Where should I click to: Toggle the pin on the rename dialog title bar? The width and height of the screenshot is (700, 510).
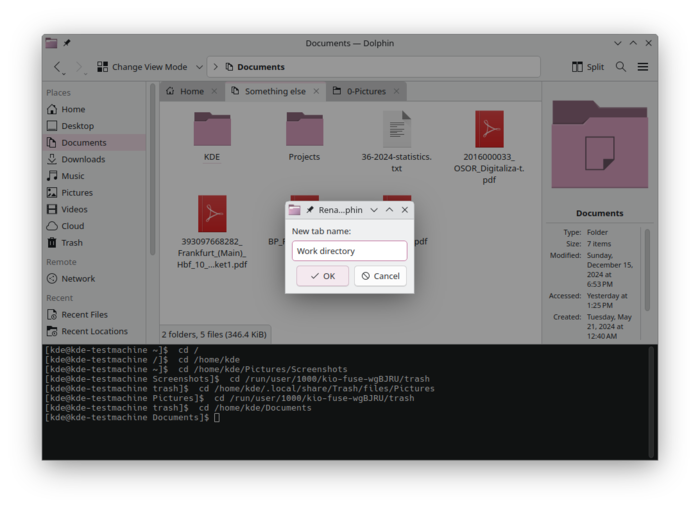(x=310, y=210)
